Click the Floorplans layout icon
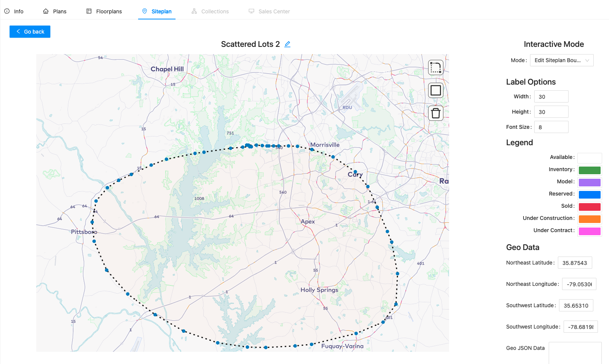609x364 pixels. 89,11
